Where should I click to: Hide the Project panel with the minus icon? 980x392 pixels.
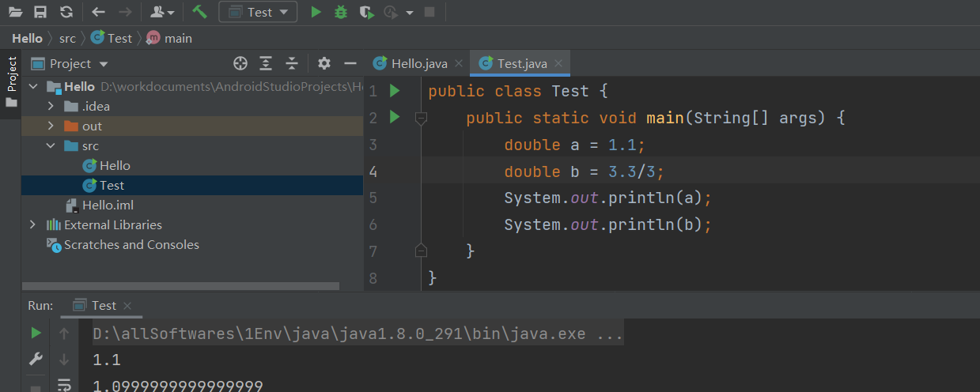[x=350, y=63]
